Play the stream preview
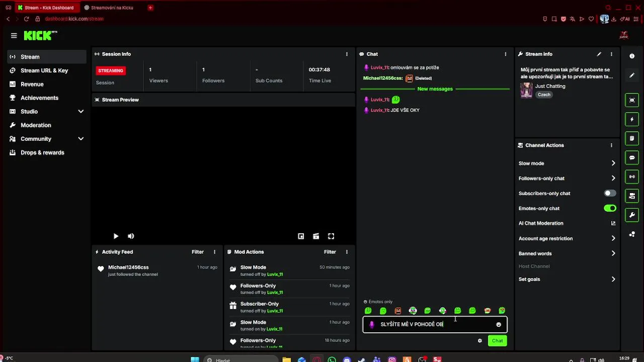Image resolution: width=644 pixels, height=362 pixels. 116,236
